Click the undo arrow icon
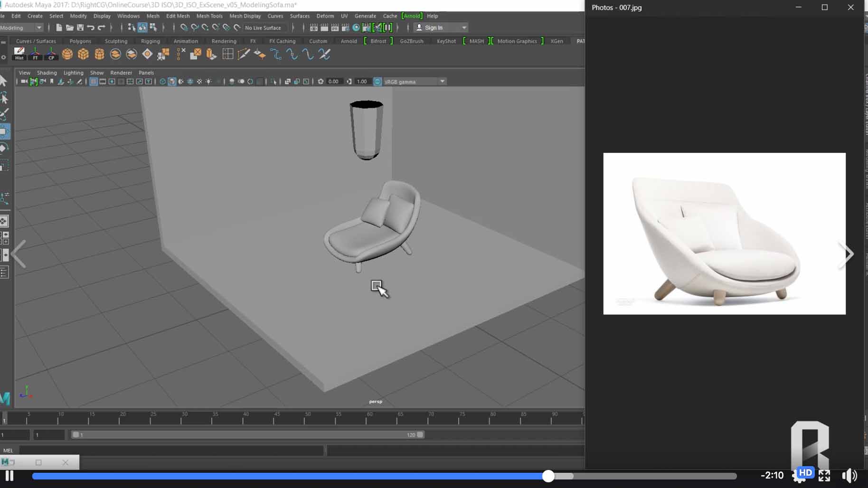This screenshot has width=868, height=488. (x=91, y=28)
